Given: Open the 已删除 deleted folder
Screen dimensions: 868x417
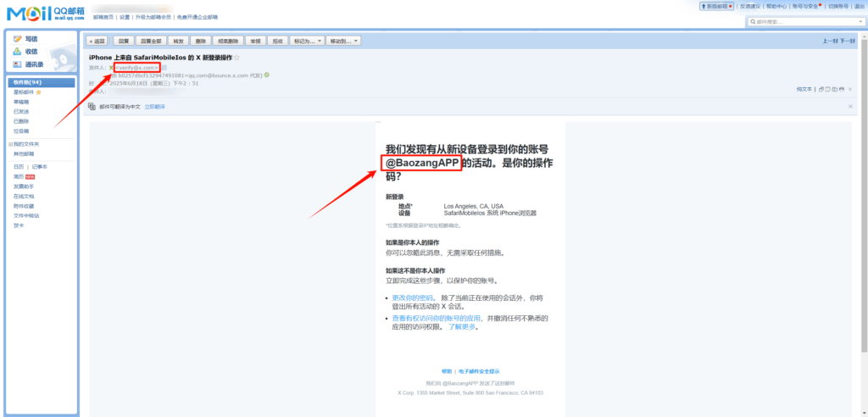Looking at the screenshot, I should 20,121.
